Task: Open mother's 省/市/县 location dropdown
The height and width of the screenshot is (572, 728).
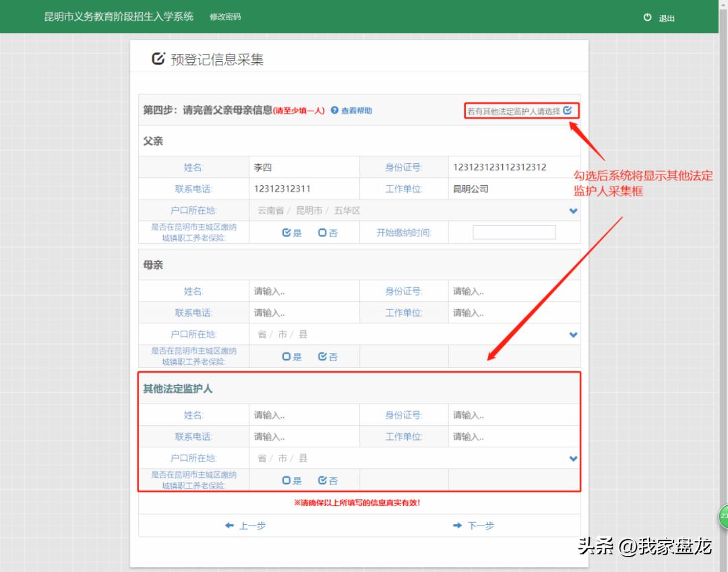Action: 572,334
